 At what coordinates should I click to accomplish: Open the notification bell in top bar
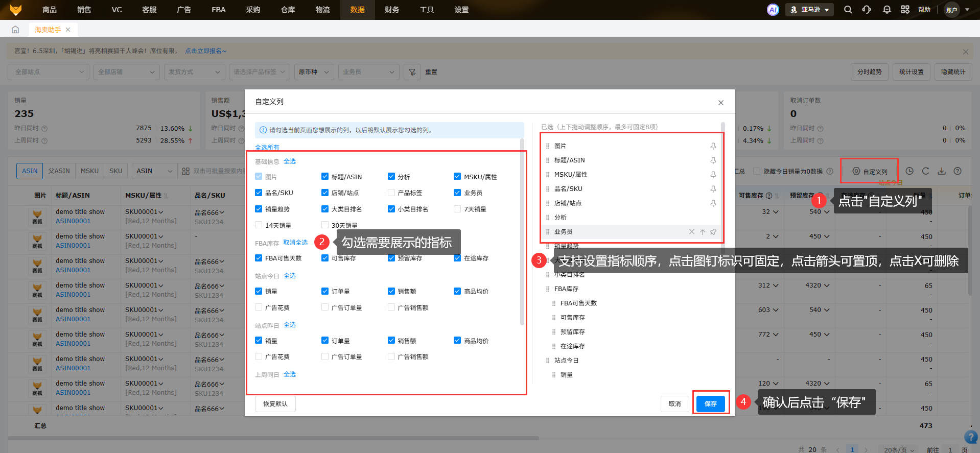point(886,10)
